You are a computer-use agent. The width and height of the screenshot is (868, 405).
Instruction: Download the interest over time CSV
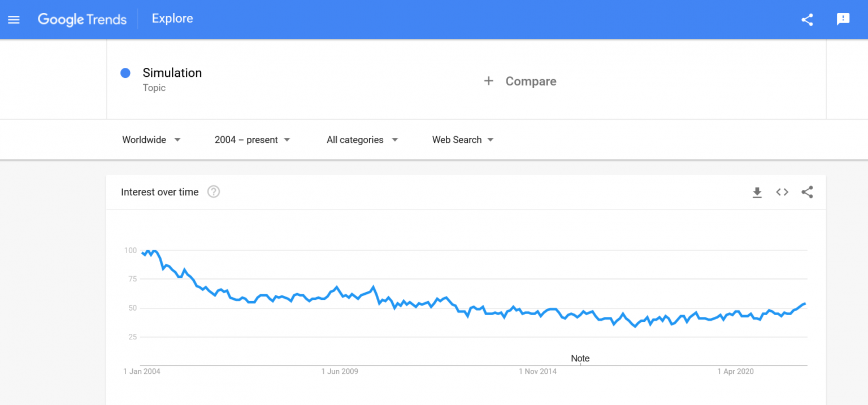(x=757, y=193)
